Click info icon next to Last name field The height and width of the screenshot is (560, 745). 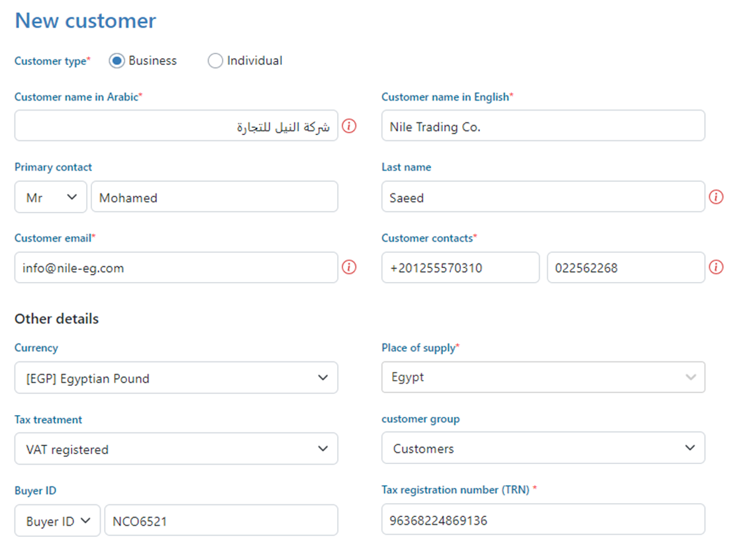coord(716,197)
